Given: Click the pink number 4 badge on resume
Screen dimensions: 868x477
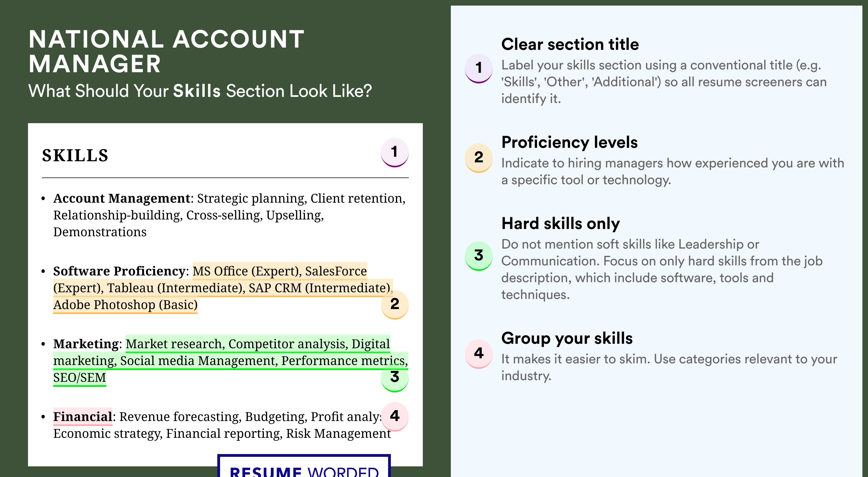Looking at the screenshot, I should coord(395,417).
